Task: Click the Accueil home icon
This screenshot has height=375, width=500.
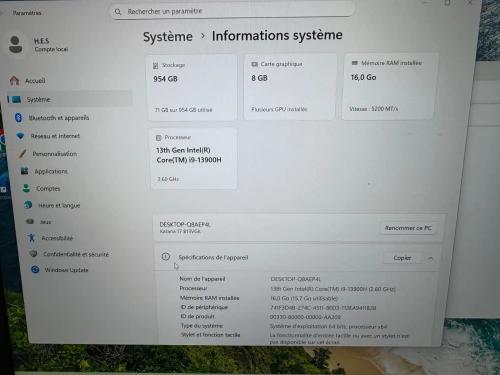Action: [x=14, y=80]
